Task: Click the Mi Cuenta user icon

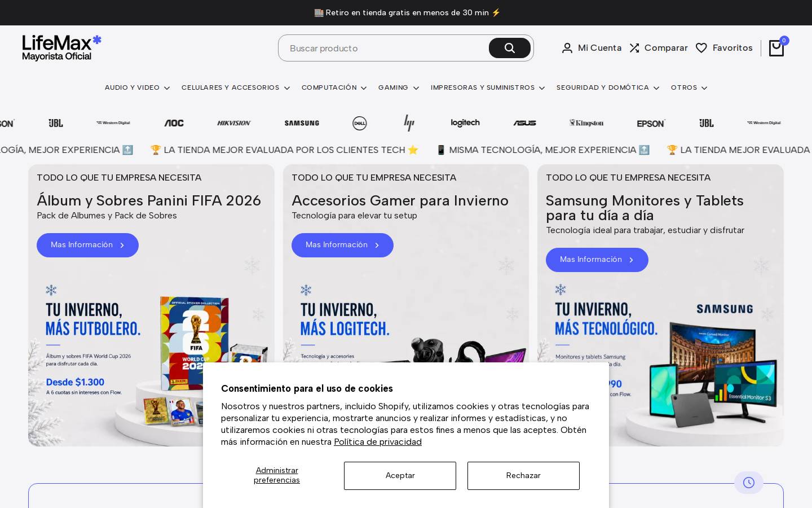Action: (567, 48)
